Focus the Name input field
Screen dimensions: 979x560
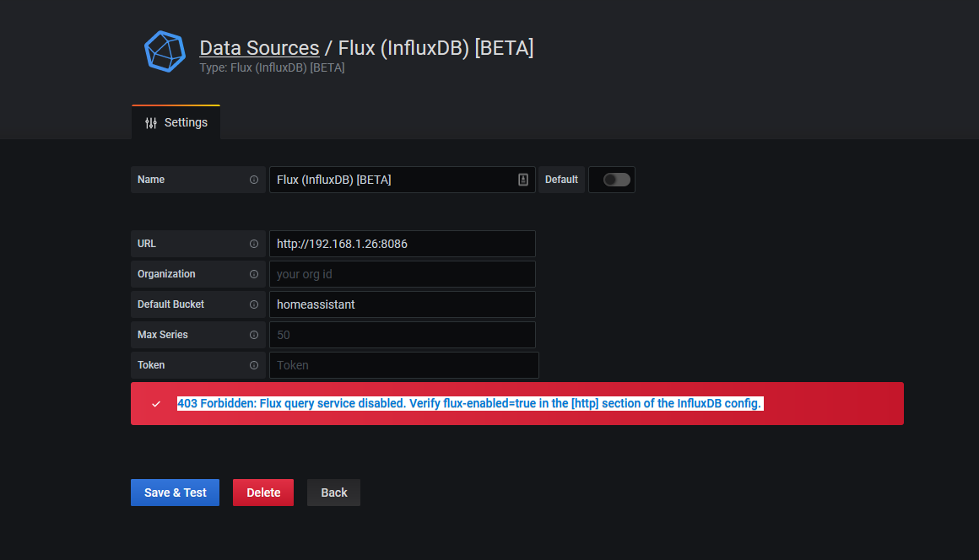coord(402,180)
